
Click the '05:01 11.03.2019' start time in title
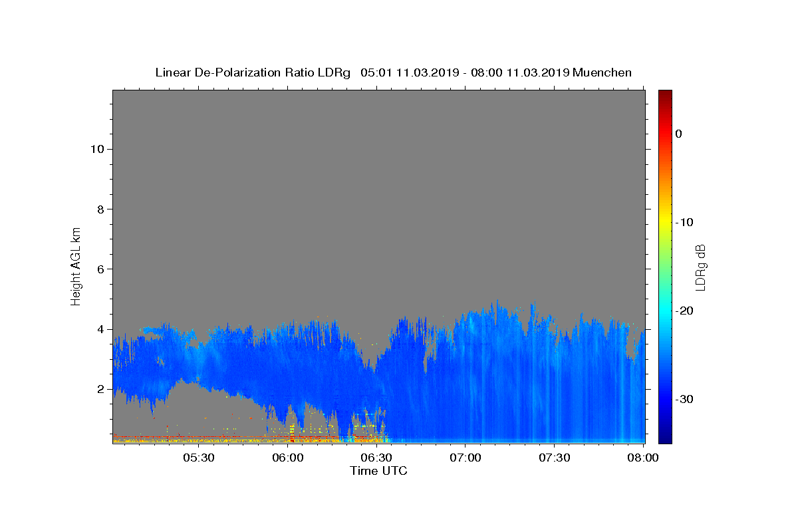pos(410,72)
